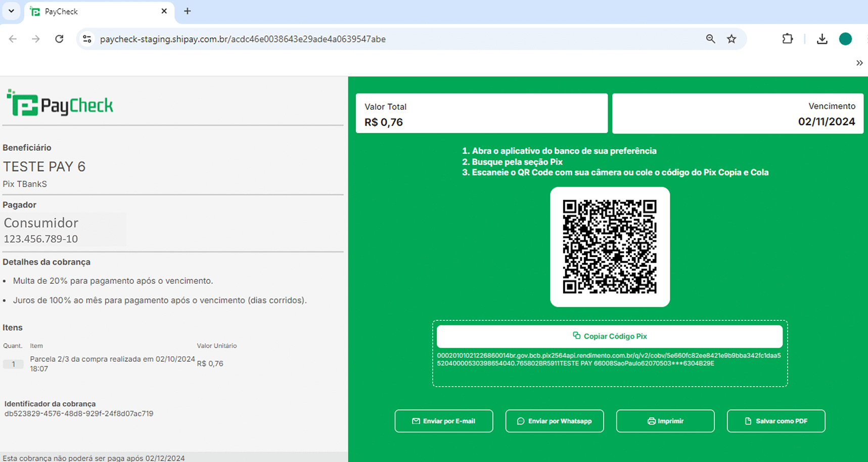
Task: Click instruction step 3 about QR Code
Action: 615,173
